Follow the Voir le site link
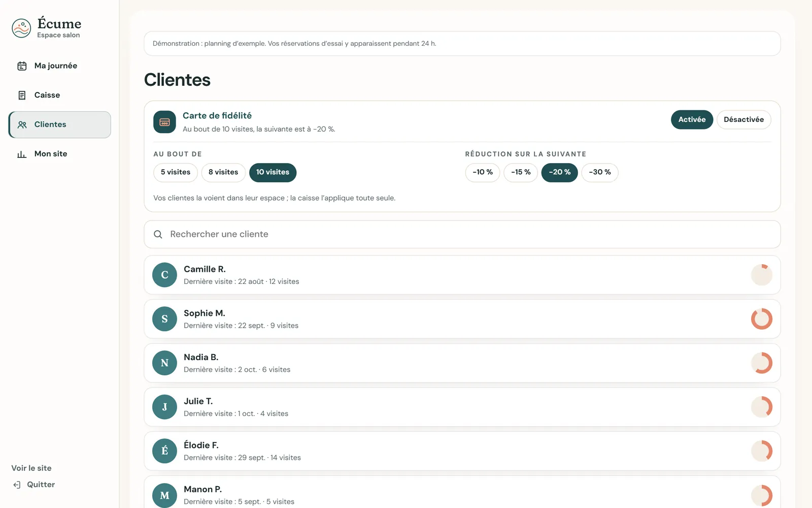Screen dimensions: 812x508 pos(31,468)
